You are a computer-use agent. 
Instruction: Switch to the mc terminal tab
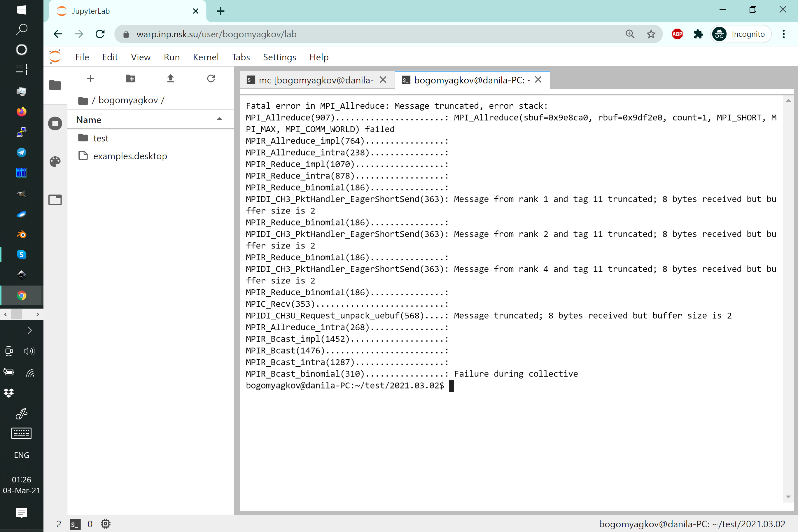pos(316,80)
